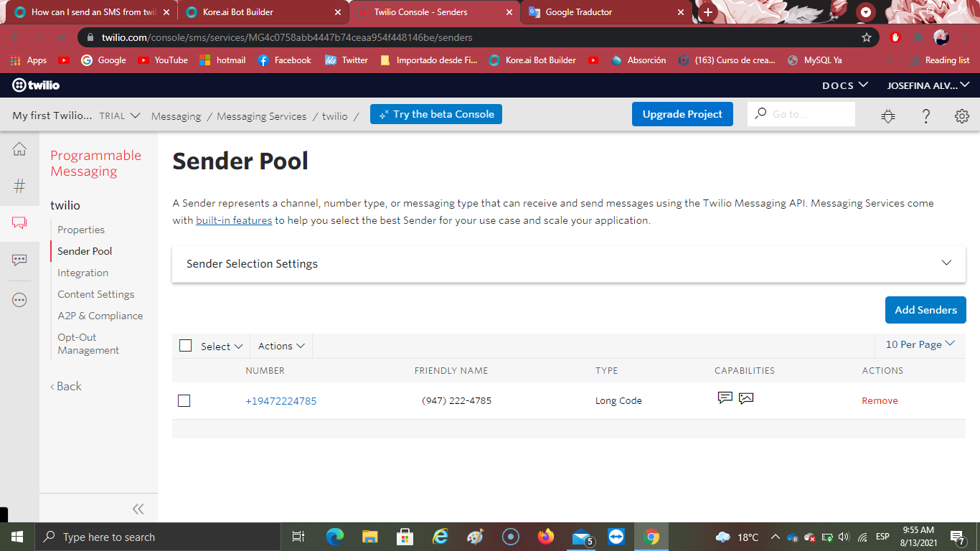980x551 pixels.
Task: Open the YouTube bookmark
Action: click(163, 60)
